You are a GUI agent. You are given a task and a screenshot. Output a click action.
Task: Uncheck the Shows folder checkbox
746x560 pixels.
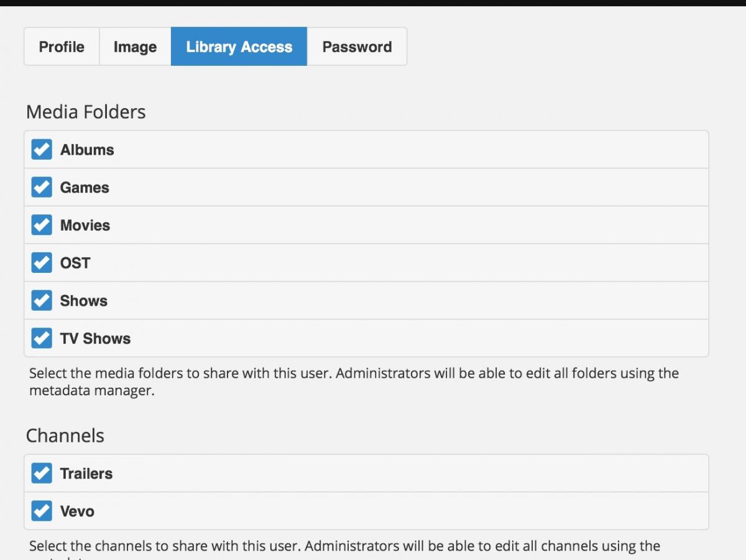point(42,301)
